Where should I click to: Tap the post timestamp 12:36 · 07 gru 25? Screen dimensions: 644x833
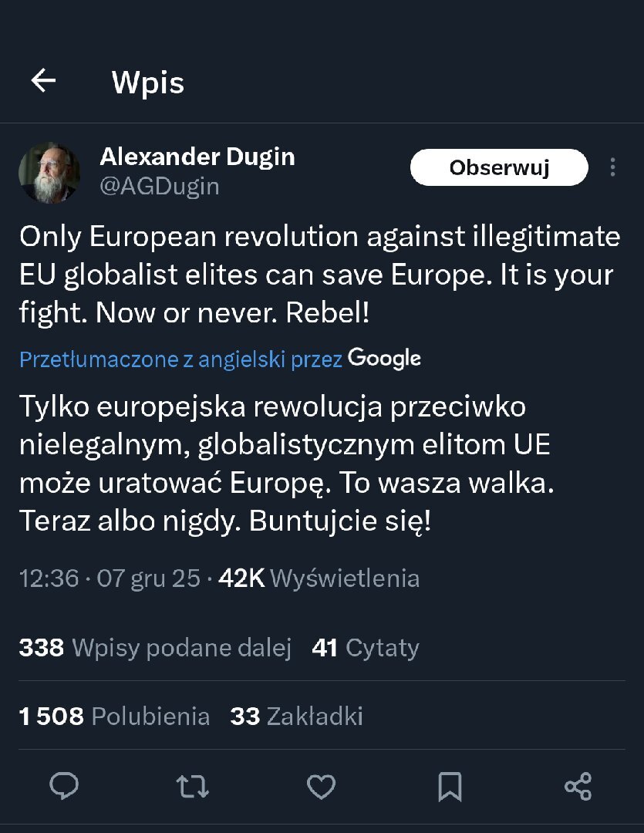[x=110, y=578]
